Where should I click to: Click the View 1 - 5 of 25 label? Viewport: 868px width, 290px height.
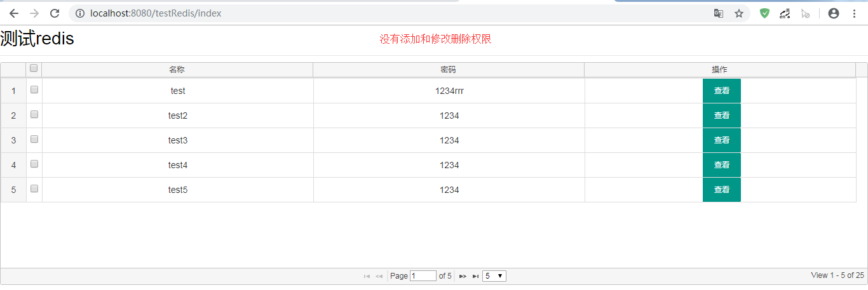coord(837,275)
